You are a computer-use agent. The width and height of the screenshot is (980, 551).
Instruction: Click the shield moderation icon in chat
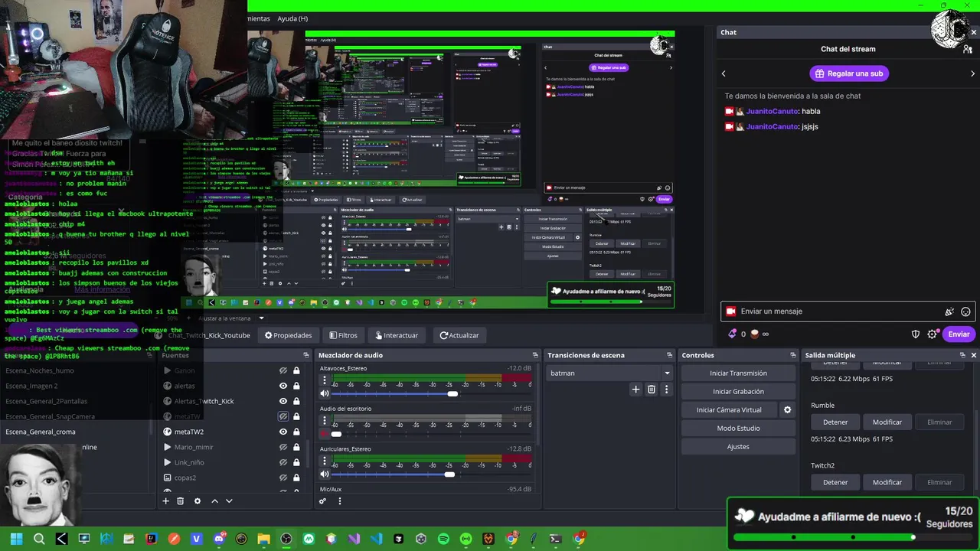(x=916, y=334)
